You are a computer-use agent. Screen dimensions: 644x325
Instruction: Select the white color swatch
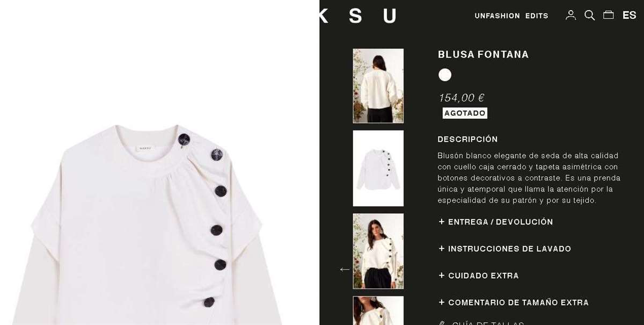(445, 75)
